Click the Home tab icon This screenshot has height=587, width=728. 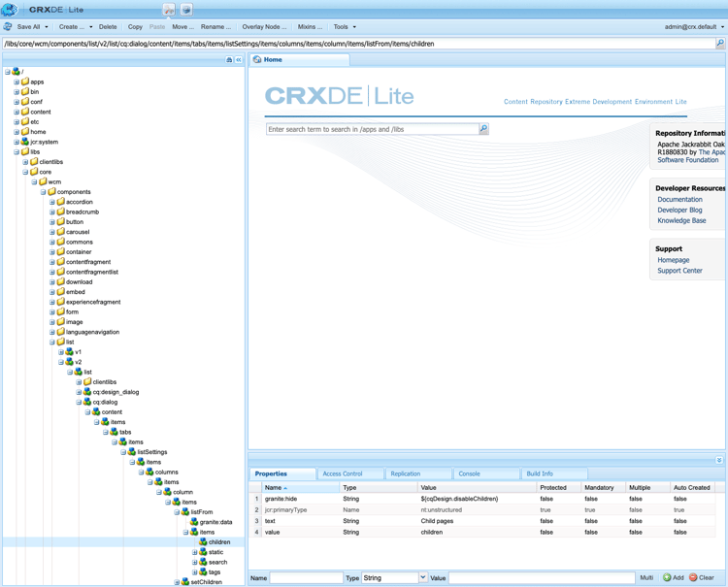coord(257,59)
